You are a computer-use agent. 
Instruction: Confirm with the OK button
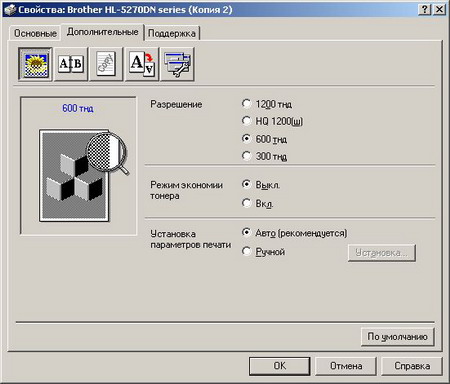279,366
